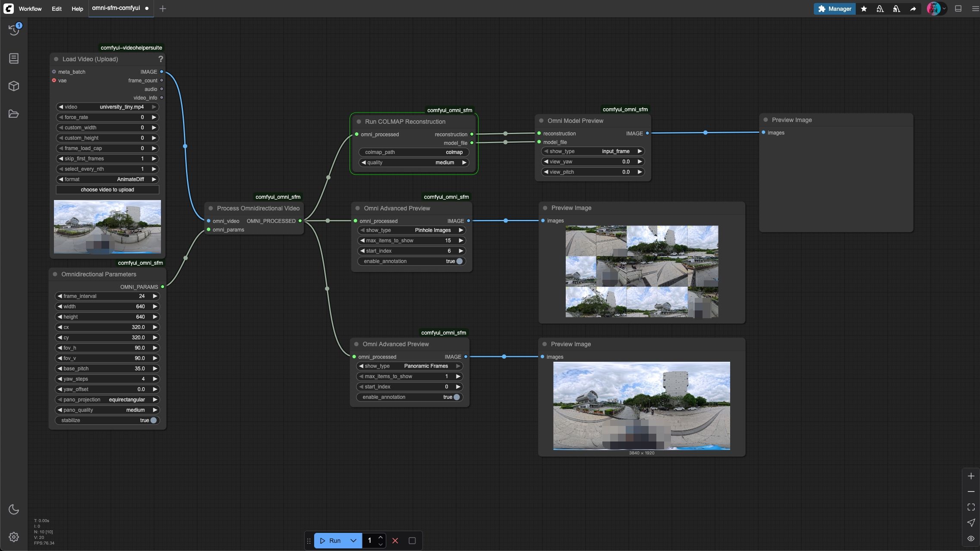Image resolution: width=980 pixels, height=551 pixels.
Task: Zoom out with the minus canvas icon
Action: click(x=971, y=492)
